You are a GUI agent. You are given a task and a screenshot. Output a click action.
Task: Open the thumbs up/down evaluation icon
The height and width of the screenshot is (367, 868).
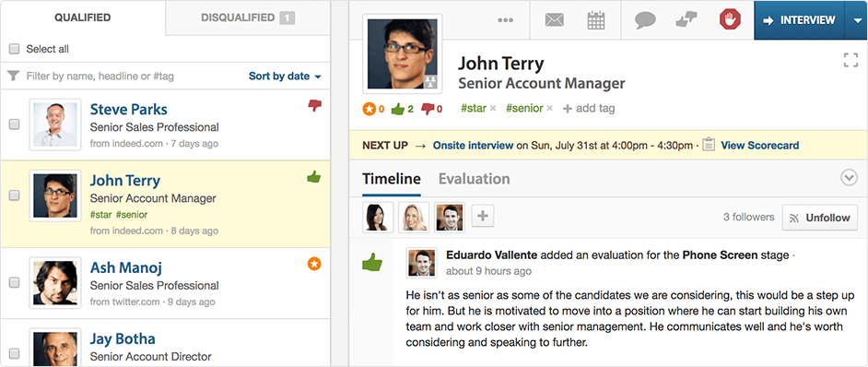[x=686, y=20]
